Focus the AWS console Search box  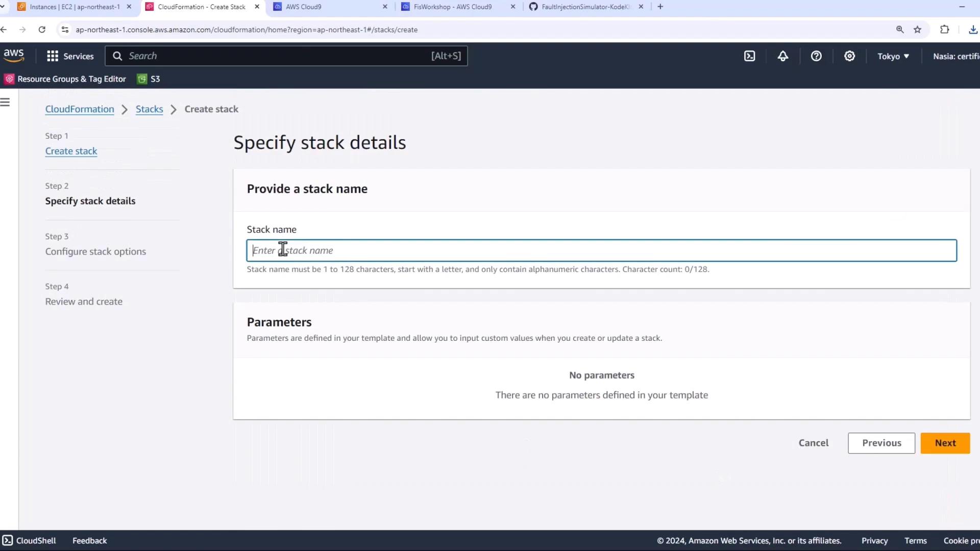click(x=286, y=56)
